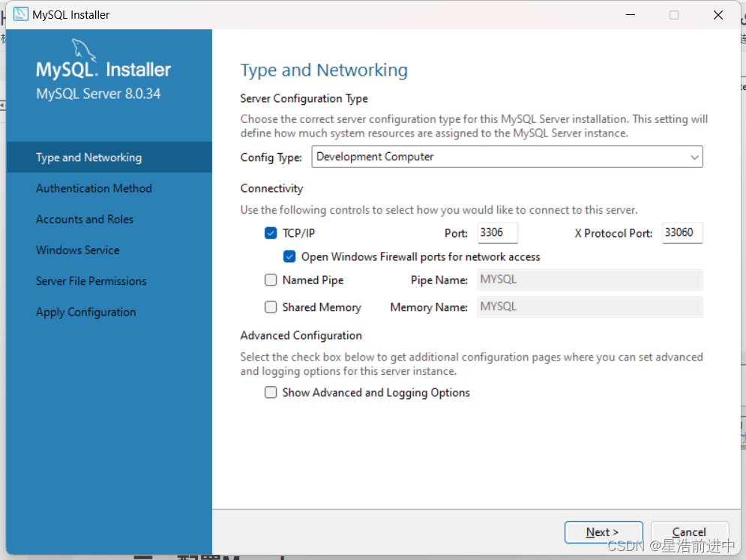
Task: Select Windows Service step
Action: pyautogui.click(x=77, y=250)
